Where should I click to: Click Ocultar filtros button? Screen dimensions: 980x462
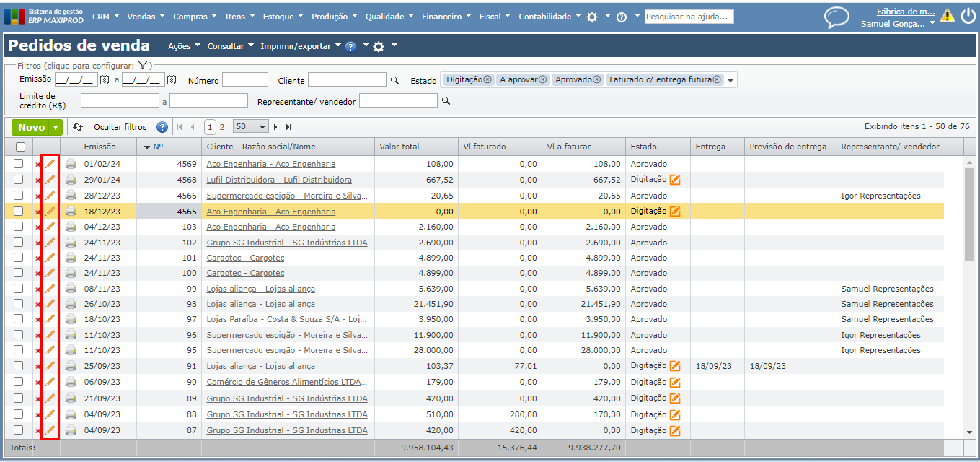click(x=120, y=127)
